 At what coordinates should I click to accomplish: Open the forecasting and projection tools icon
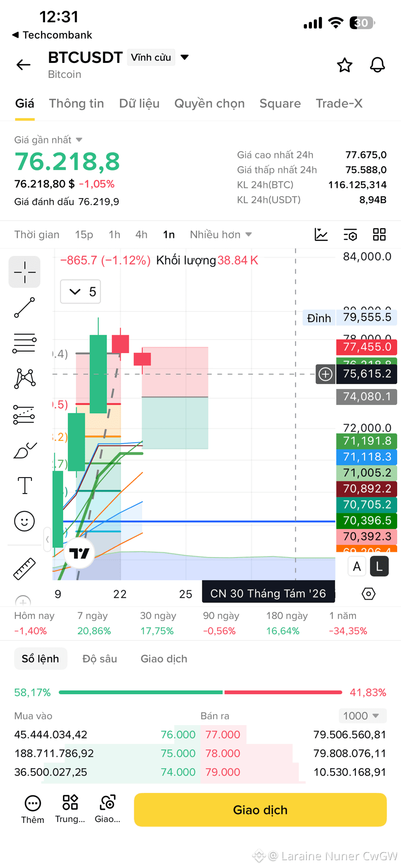pyautogui.click(x=25, y=415)
